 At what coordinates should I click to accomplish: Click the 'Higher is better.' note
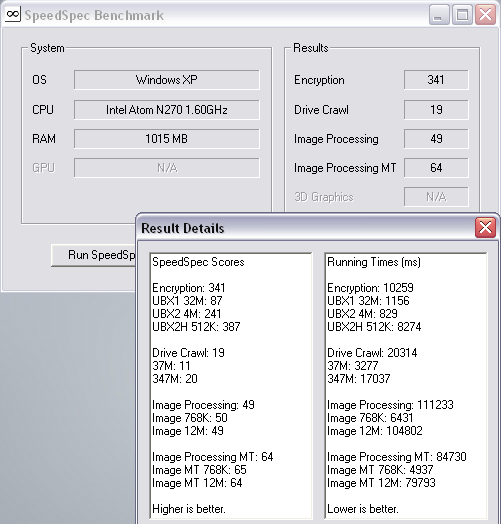point(189,509)
